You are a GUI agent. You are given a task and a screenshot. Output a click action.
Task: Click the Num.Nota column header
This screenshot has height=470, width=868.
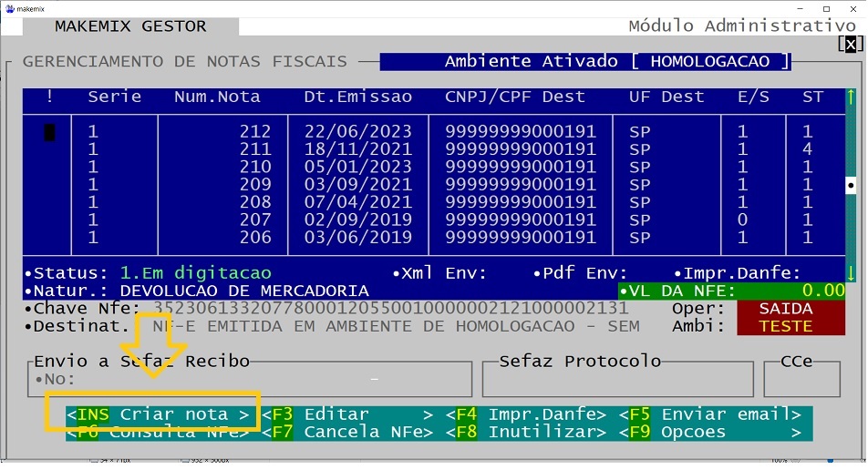pos(217,97)
